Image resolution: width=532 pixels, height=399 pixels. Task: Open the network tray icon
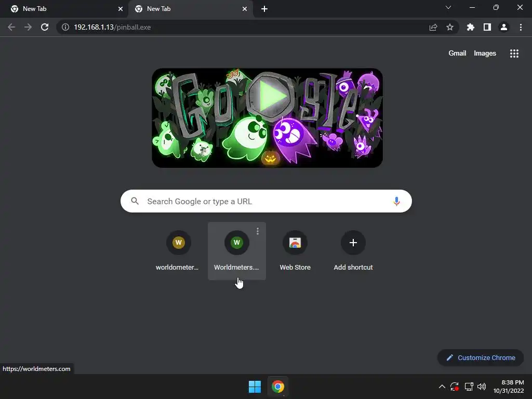click(469, 387)
